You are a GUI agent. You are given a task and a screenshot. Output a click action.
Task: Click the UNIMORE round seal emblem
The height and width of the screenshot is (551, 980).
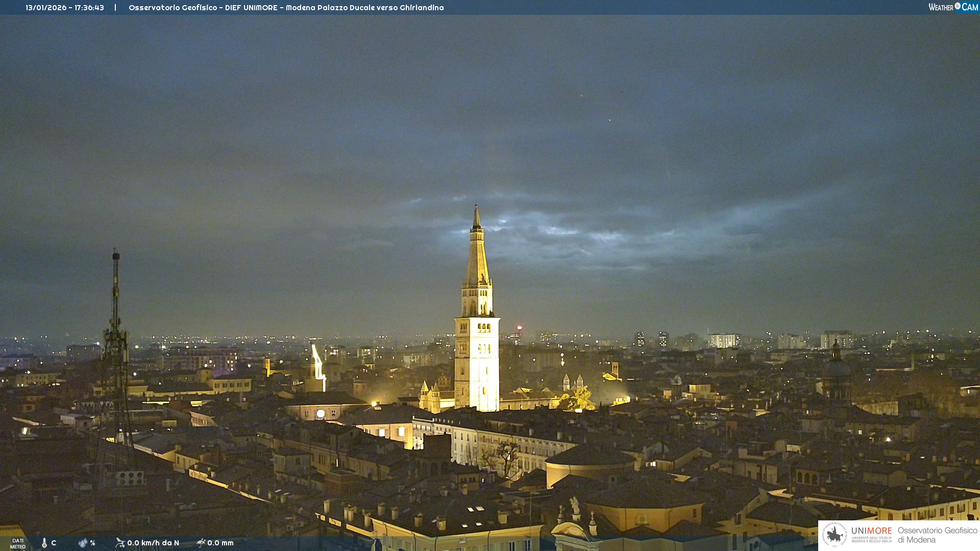pos(835,535)
